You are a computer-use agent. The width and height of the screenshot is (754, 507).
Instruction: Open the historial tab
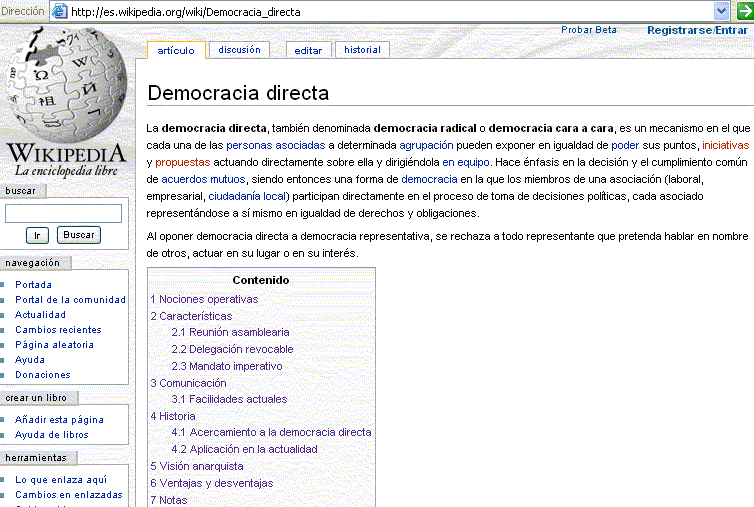coord(362,50)
